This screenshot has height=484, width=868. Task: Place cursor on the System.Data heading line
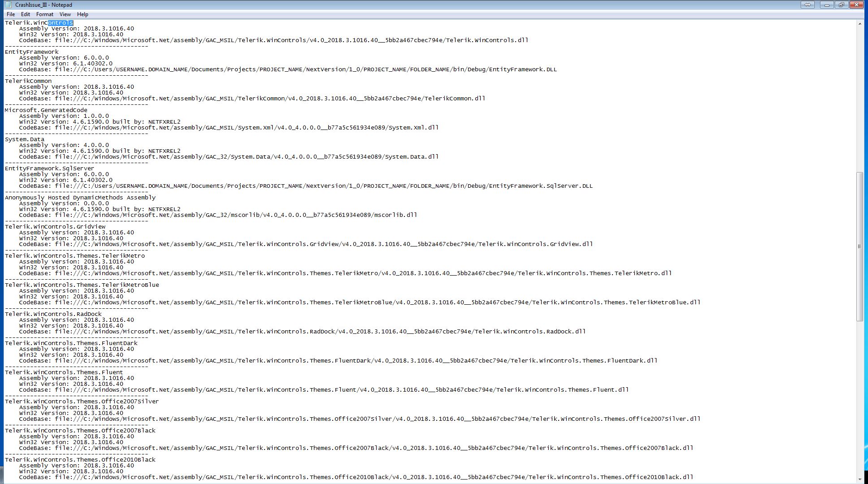[x=25, y=139]
